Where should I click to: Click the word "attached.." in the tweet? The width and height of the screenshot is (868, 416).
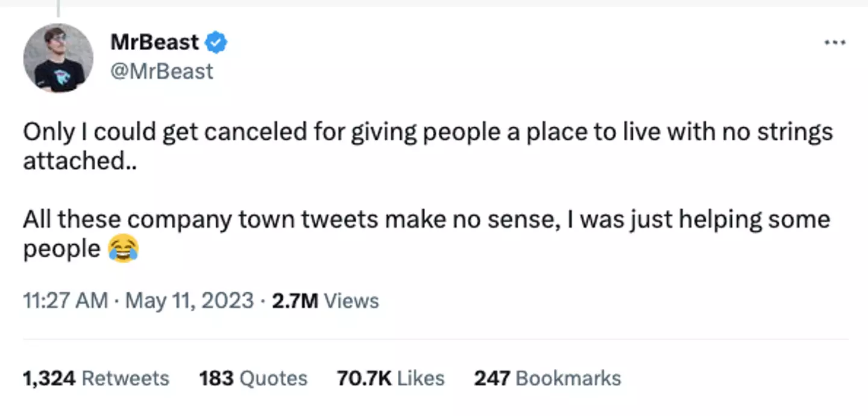tap(80, 162)
